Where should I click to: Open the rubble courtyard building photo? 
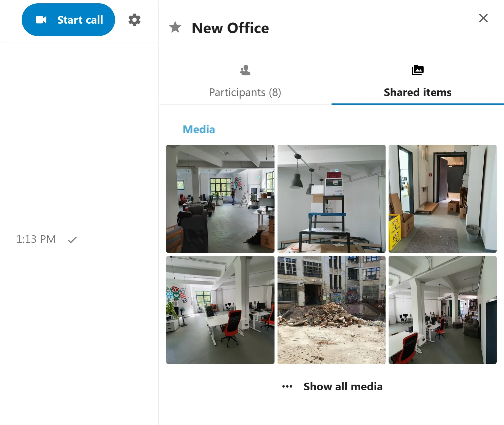pyautogui.click(x=332, y=310)
